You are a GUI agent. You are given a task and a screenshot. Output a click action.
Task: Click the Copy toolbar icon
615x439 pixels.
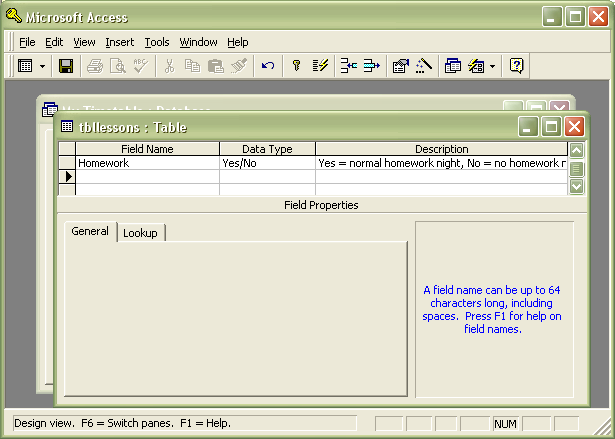pyautogui.click(x=192, y=66)
